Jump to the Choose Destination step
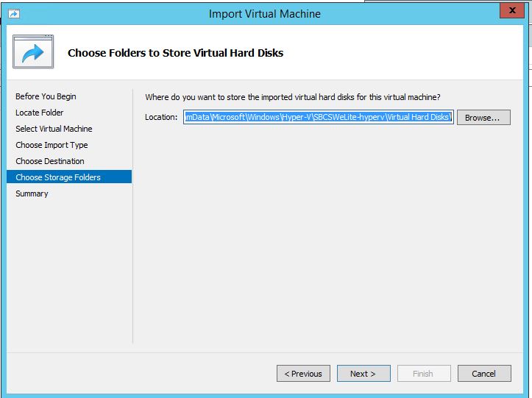 coord(50,161)
